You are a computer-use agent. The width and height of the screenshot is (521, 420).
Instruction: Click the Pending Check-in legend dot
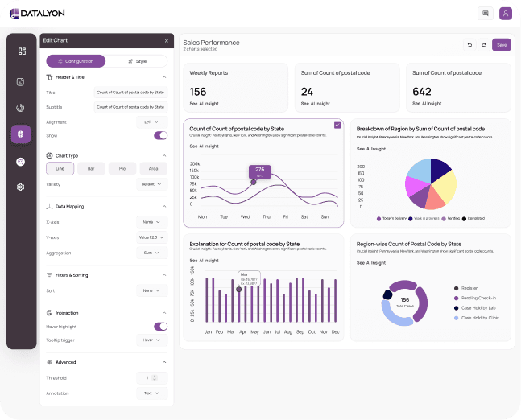point(457,299)
